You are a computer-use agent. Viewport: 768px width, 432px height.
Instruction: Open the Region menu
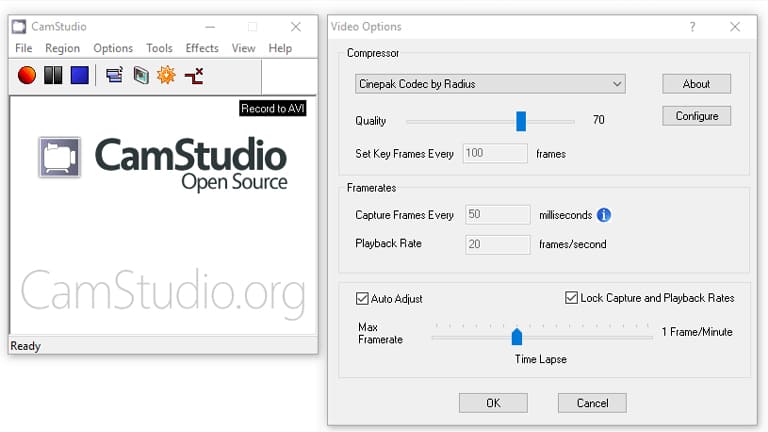[x=62, y=48]
